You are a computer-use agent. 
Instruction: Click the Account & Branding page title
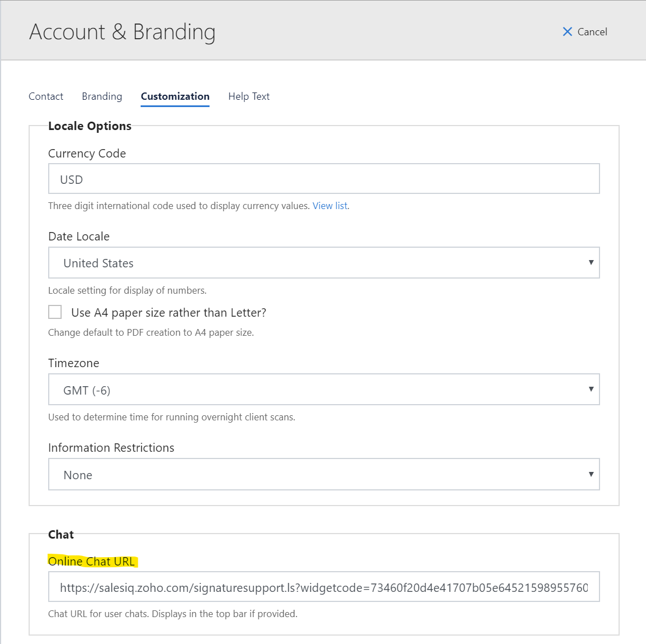[x=122, y=32]
